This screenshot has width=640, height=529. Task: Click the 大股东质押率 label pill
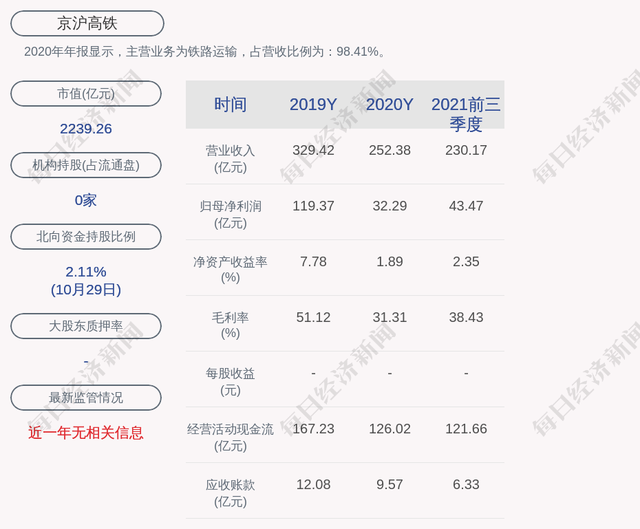tap(86, 326)
